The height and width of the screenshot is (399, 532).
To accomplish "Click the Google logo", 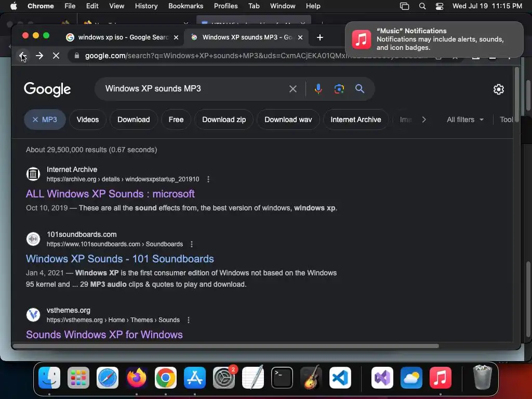I will point(47,89).
